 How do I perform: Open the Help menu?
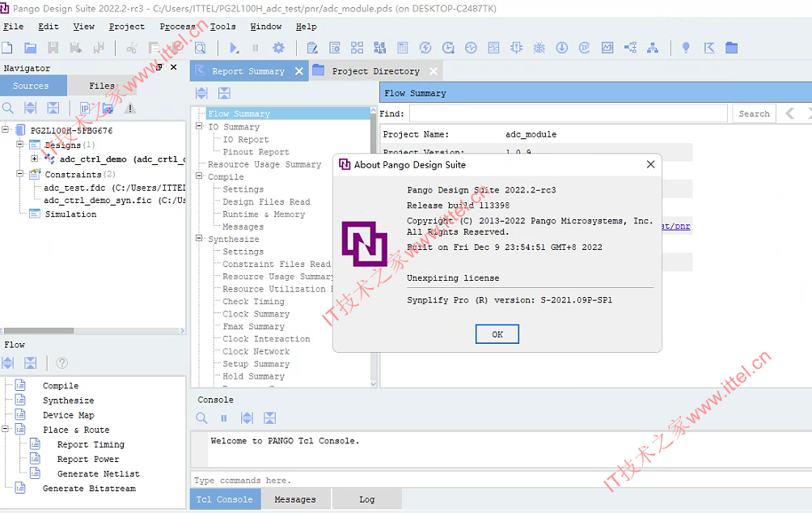point(306,27)
